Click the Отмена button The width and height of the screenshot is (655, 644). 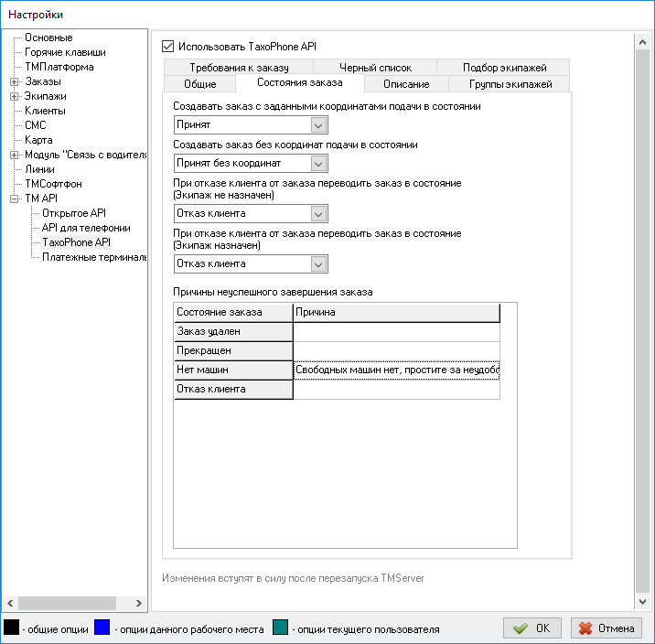(607, 628)
